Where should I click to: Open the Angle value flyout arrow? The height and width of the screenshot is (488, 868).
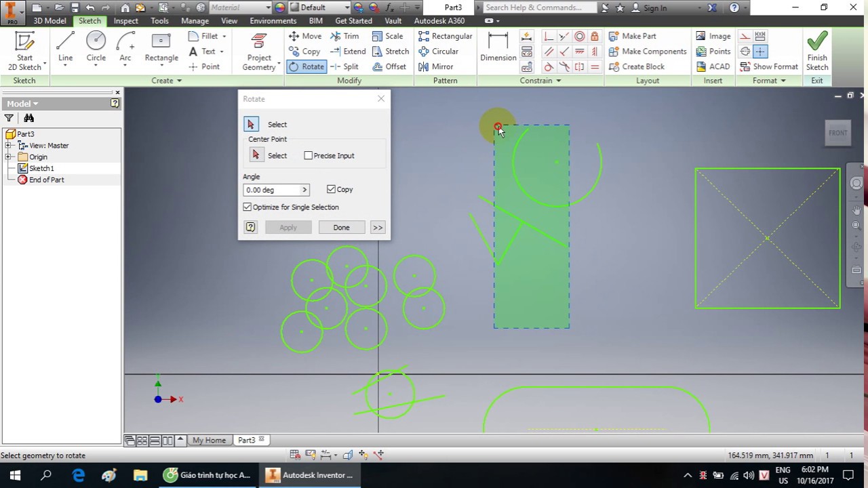pos(304,190)
